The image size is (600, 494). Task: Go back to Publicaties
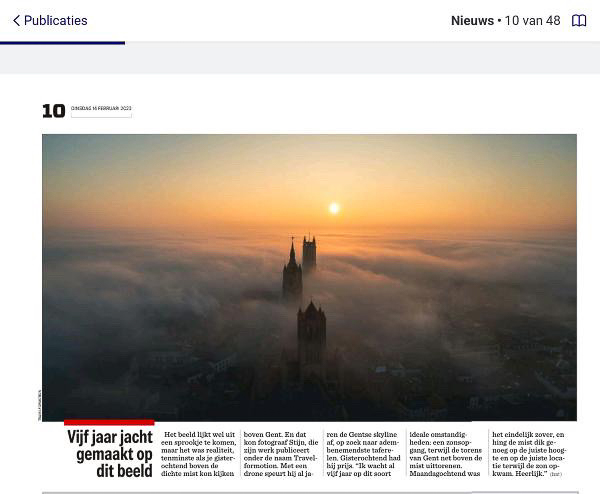(x=55, y=21)
